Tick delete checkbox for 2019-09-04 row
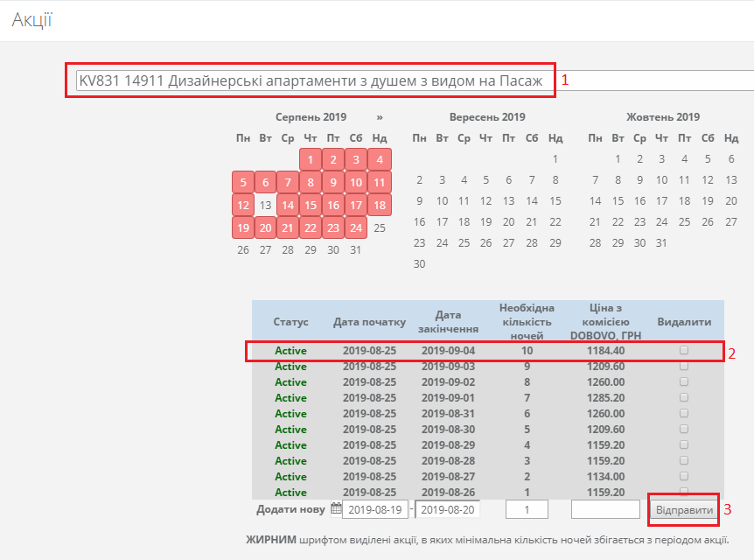This screenshot has width=754, height=560. point(684,350)
